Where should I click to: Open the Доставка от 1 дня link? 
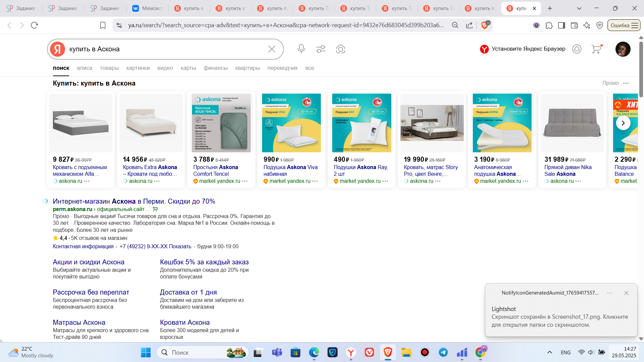coord(188,292)
